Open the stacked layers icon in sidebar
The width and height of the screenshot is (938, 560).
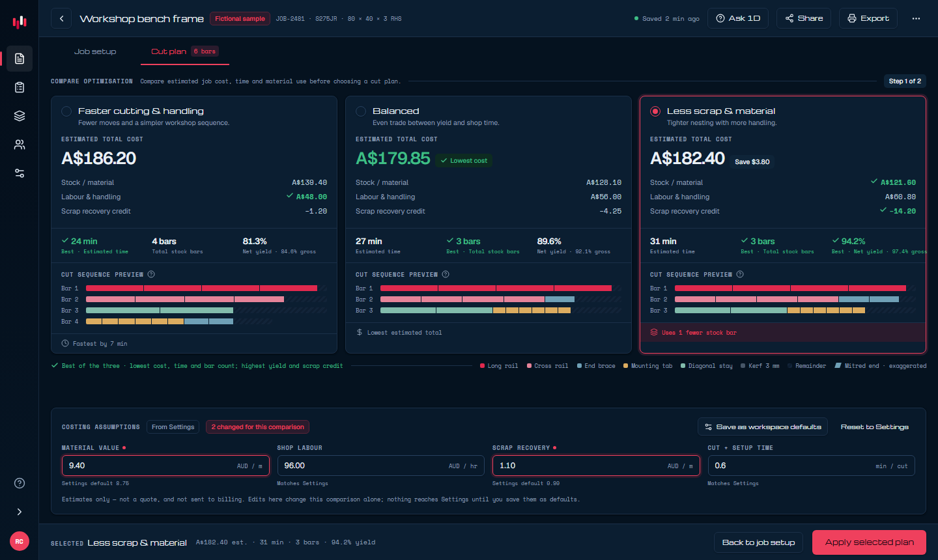[20, 116]
